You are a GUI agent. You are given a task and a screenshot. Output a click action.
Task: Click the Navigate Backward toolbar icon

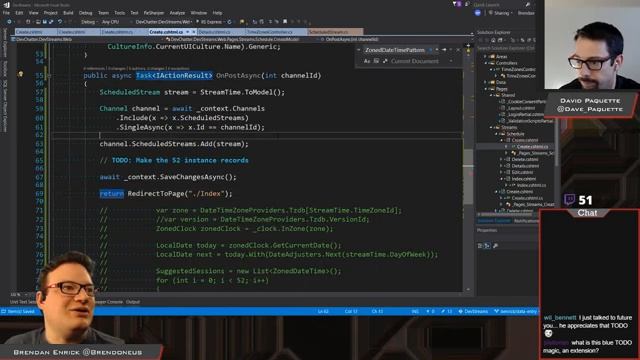point(9,22)
